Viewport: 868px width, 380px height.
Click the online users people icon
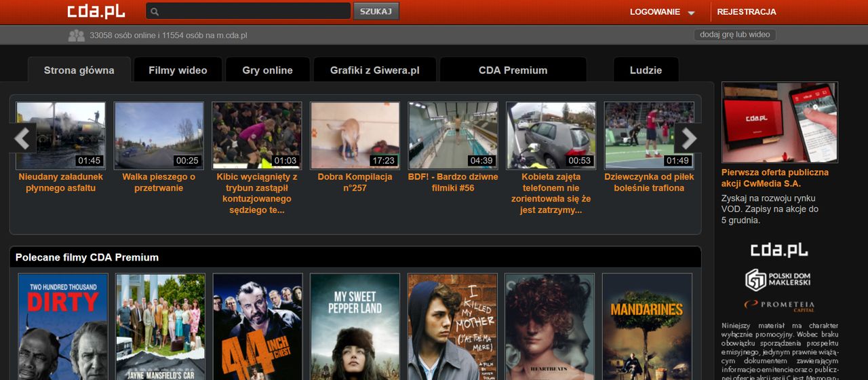pyautogui.click(x=76, y=35)
